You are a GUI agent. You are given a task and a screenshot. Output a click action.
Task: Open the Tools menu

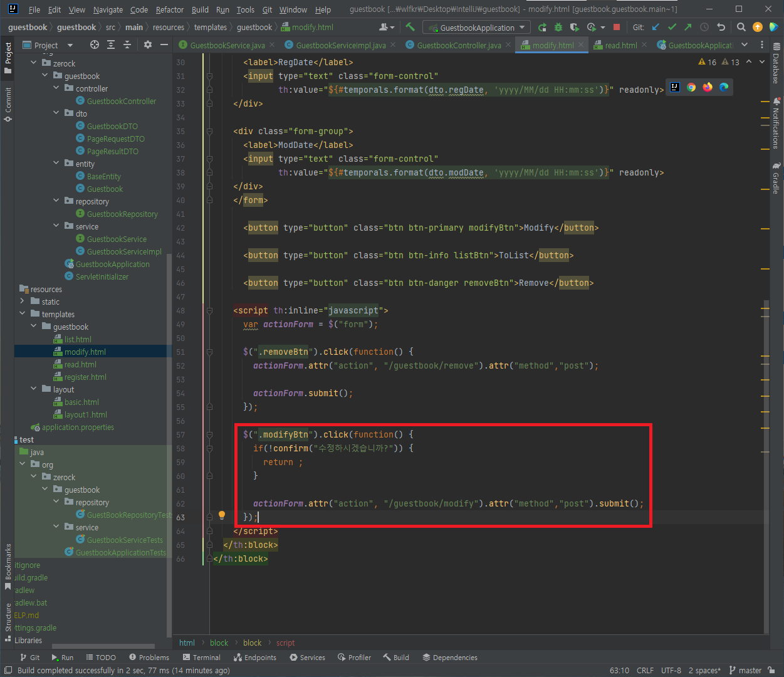tap(246, 9)
